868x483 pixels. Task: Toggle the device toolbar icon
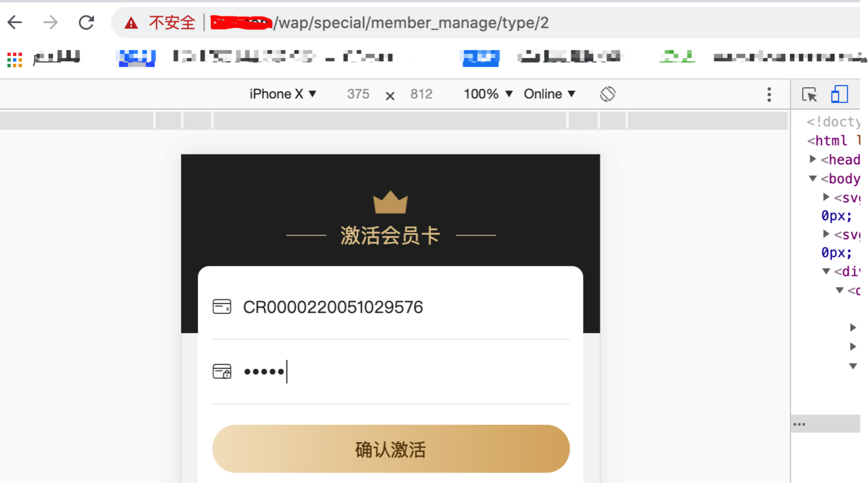pyautogui.click(x=839, y=94)
